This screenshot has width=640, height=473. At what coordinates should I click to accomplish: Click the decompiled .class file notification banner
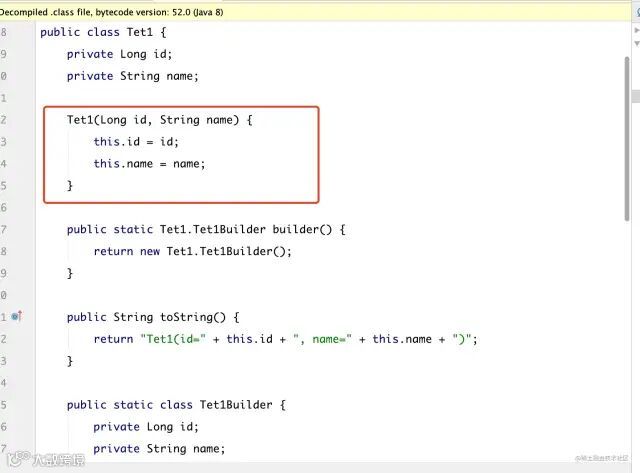tap(315, 12)
